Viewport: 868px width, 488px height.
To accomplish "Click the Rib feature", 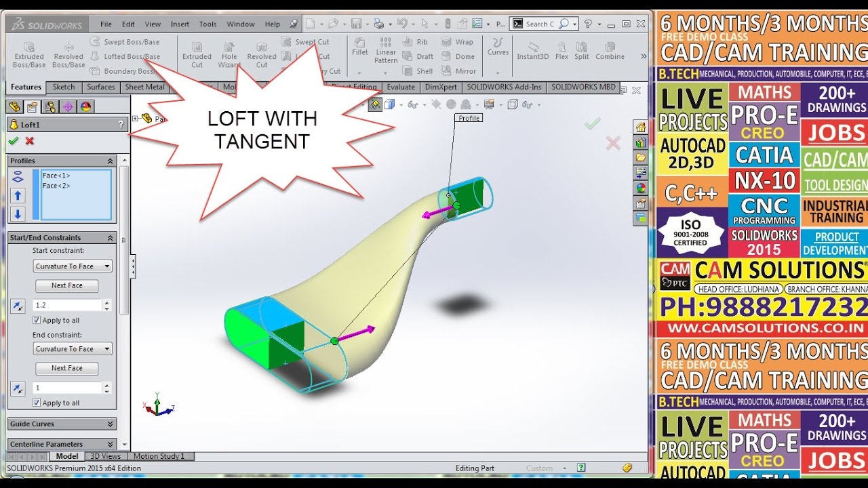I will tap(415, 42).
